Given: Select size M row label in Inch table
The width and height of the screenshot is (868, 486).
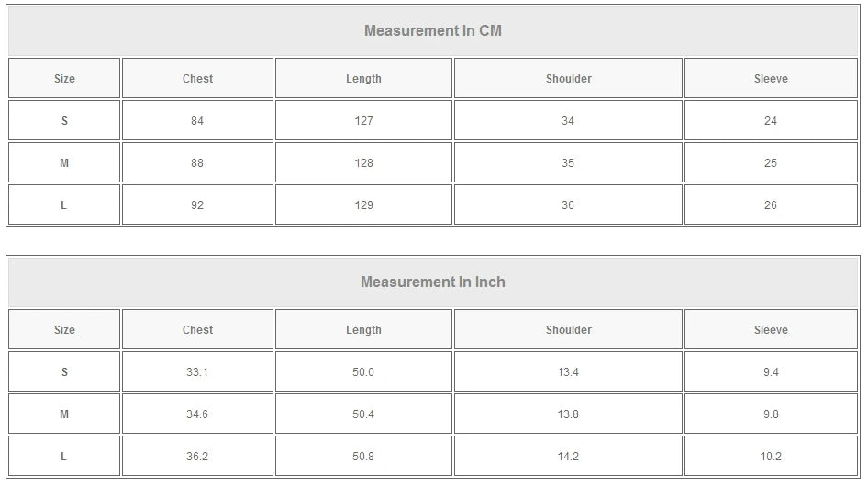Looking at the screenshot, I should tap(64, 414).
